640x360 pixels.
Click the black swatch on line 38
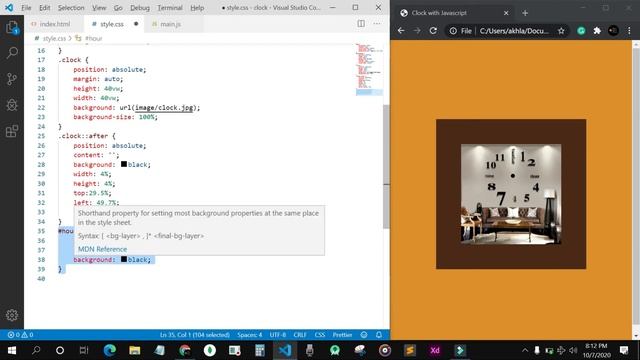124,259
